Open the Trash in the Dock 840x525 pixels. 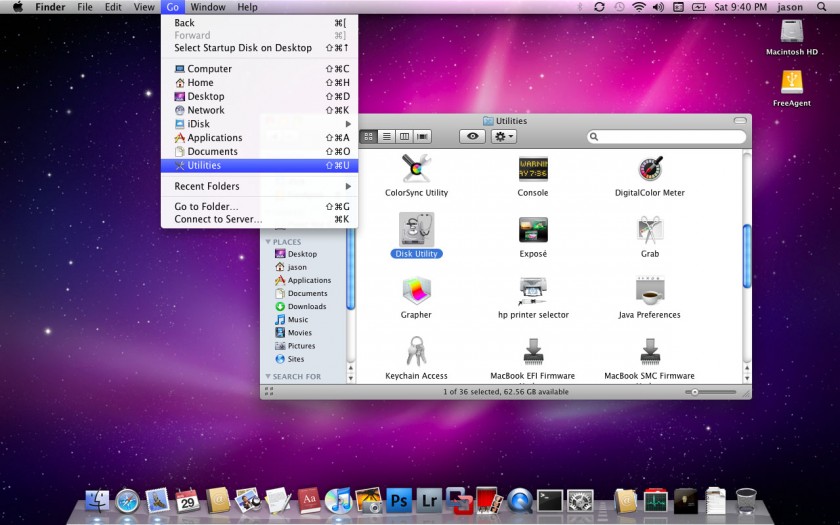click(745, 501)
